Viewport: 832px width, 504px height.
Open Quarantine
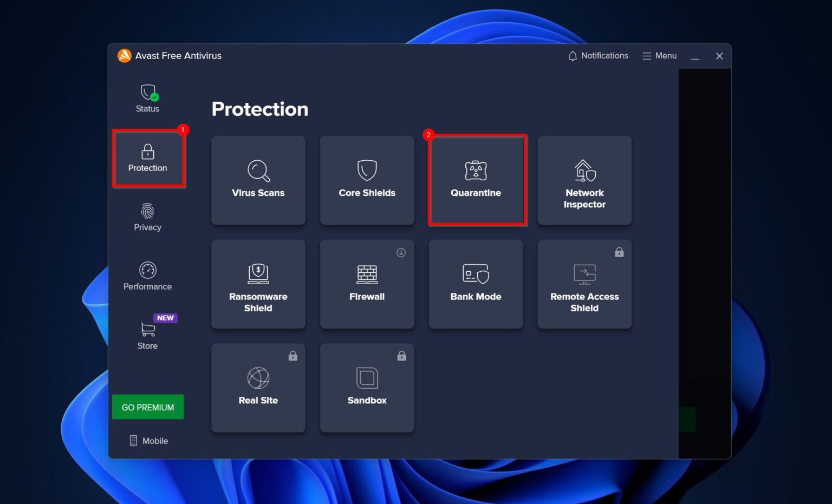[x=476, y=180]
